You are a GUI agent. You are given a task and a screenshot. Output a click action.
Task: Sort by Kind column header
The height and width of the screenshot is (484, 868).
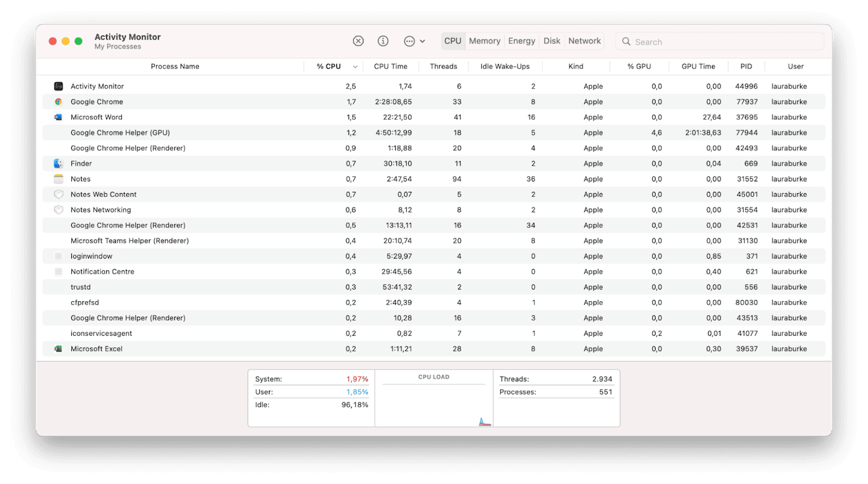[576, 66]
